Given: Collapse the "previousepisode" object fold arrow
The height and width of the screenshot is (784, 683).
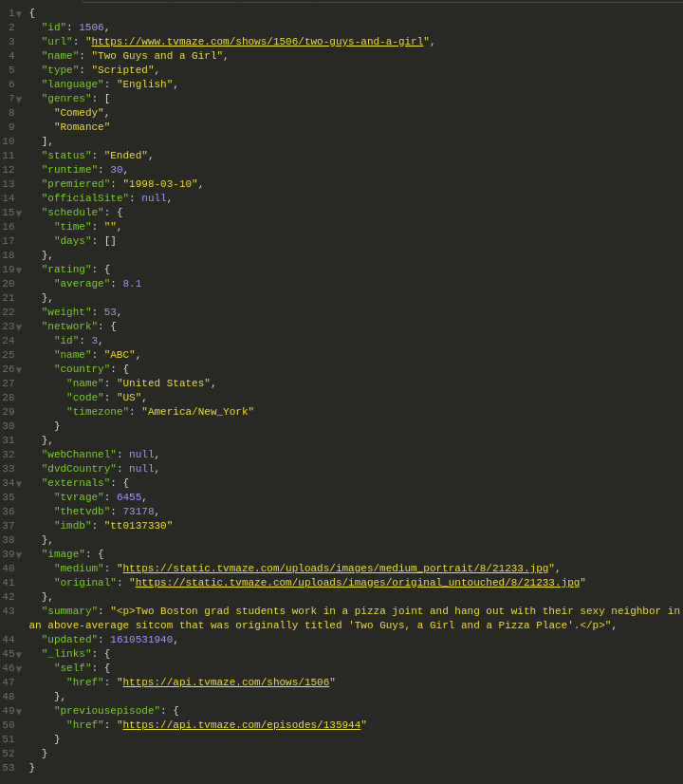Looking at the screenshot, I should [18, 712].
